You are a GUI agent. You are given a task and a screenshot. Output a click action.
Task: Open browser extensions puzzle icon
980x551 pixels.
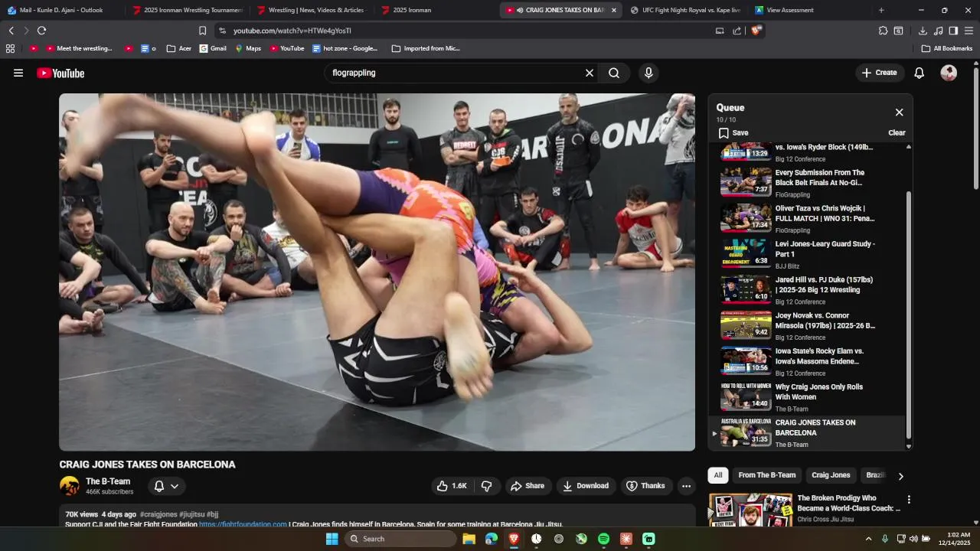(883, 31)
